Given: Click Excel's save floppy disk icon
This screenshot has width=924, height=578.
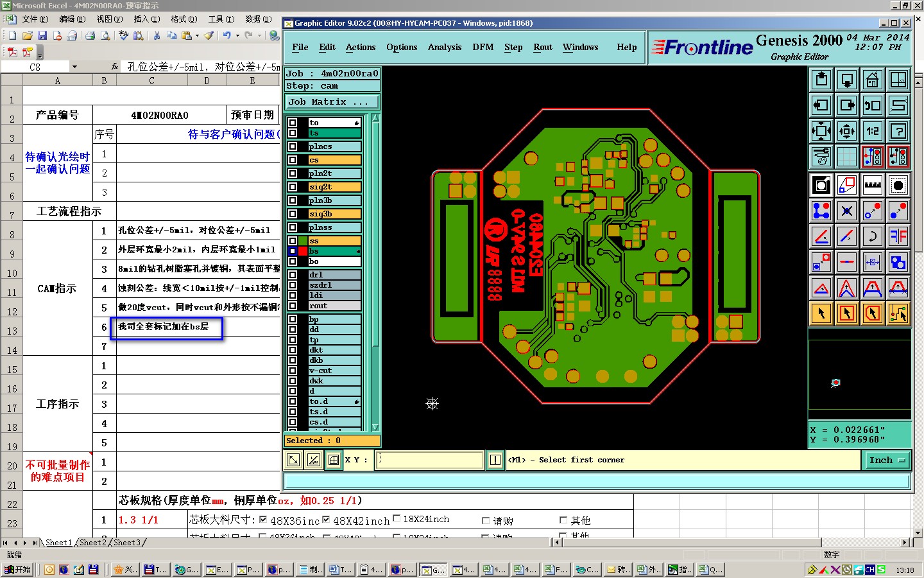Looking at the screenshot, I should click(x=42, y=35).
